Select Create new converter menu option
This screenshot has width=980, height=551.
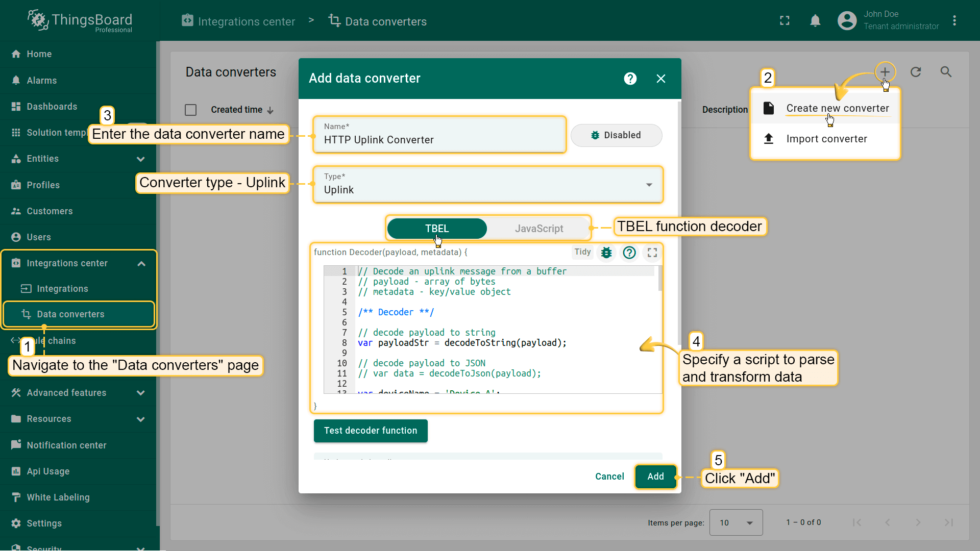837,108
